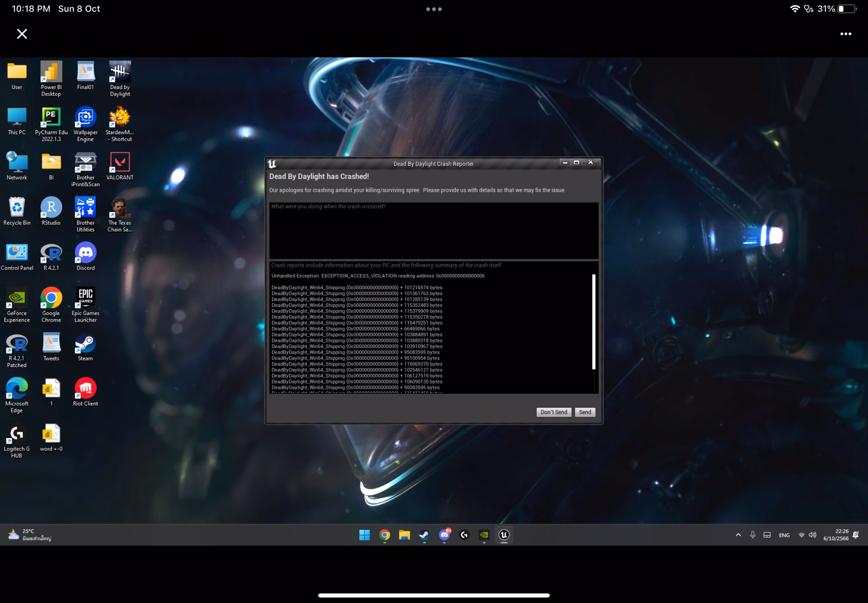
Task: Launch R 4.2.1 desktop shortcut
Action: 51,257
